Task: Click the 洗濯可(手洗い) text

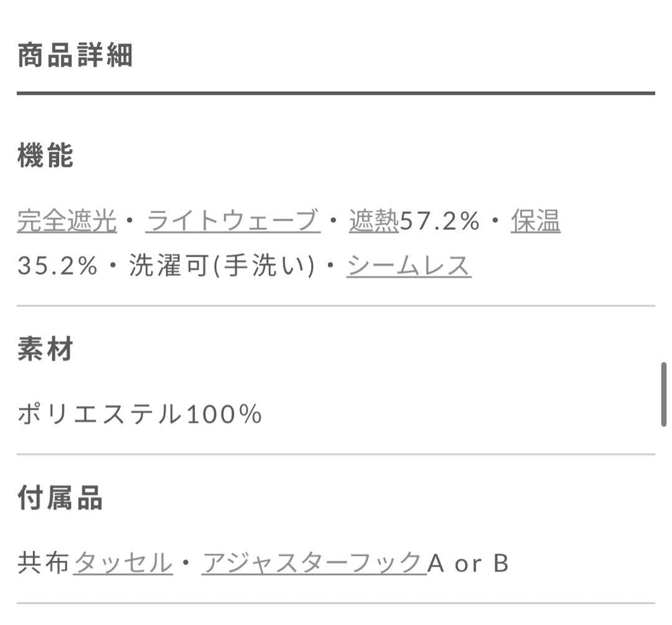Action: point(222,266)
